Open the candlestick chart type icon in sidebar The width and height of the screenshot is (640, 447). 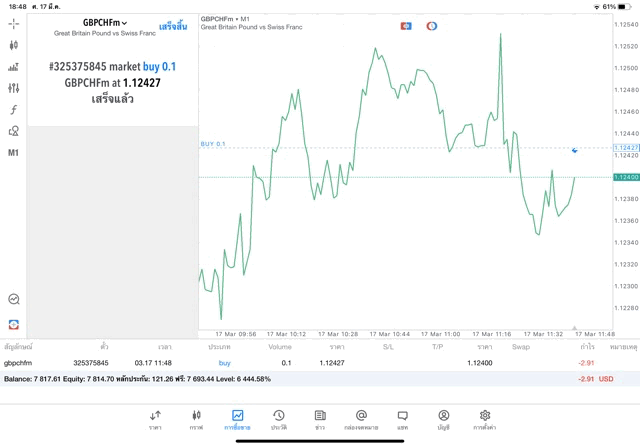(x=13, y=45)
